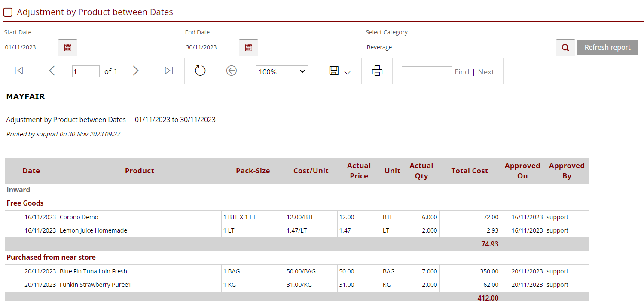
Task: Click the Find link in toolbar
Action: click(x=462, y=72)
